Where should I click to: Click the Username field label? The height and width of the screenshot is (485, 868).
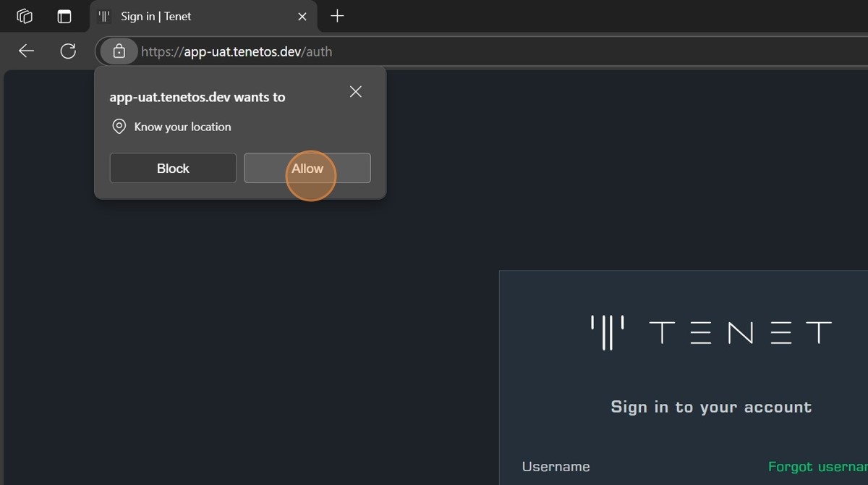pos(556,467)
